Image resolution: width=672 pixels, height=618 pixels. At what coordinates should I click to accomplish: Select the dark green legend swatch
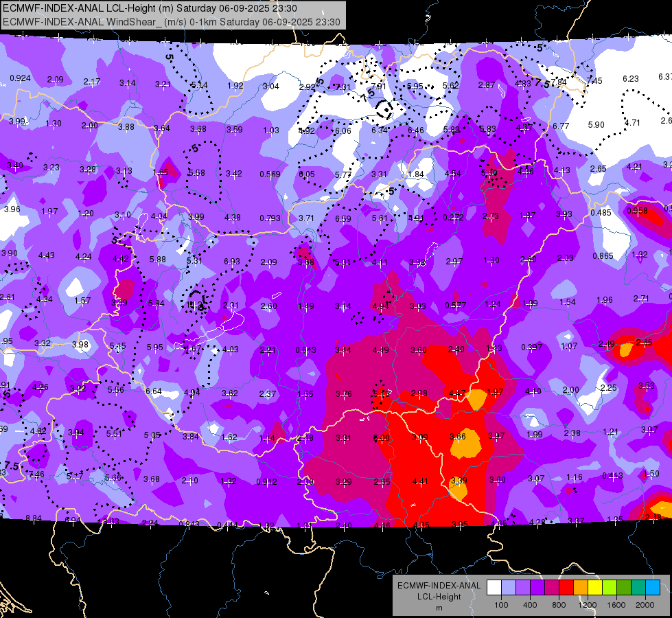[x=623, y=588]
